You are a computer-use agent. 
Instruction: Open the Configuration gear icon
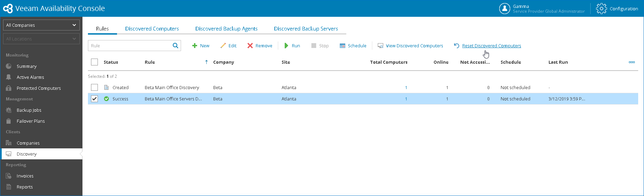pos(601,9)
